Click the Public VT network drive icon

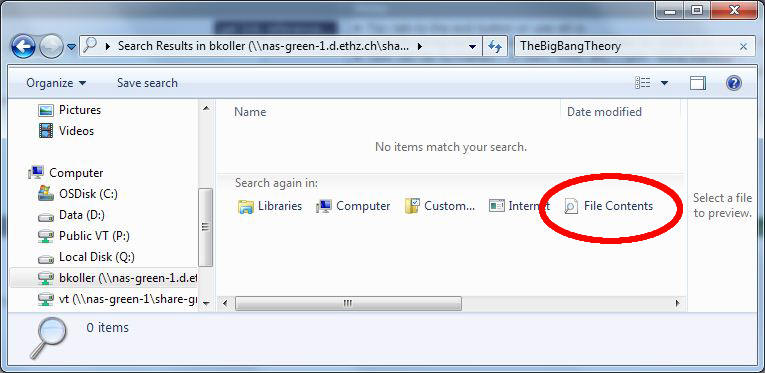click(x=45, y=236)
